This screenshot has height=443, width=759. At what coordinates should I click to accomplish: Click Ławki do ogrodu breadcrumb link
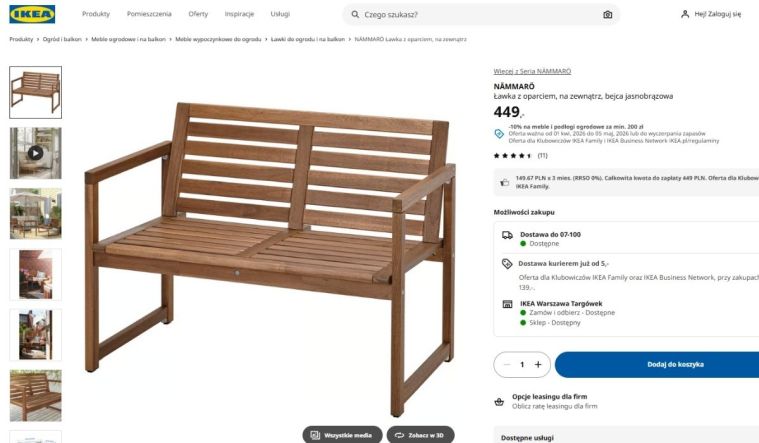[307, 39]
